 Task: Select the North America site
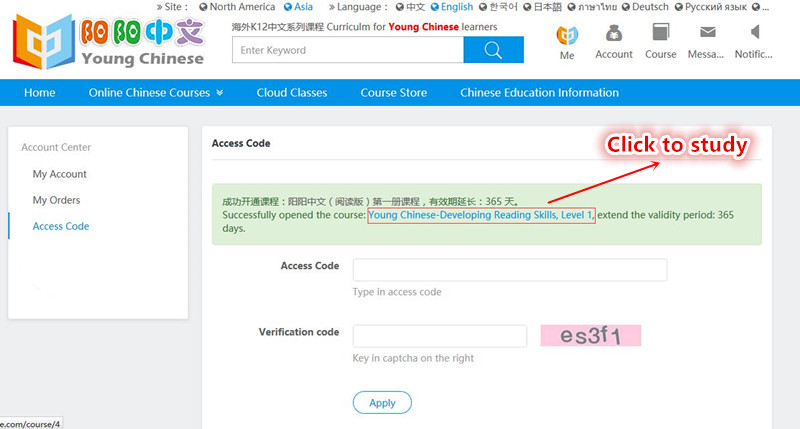click(x=237, y=7)
